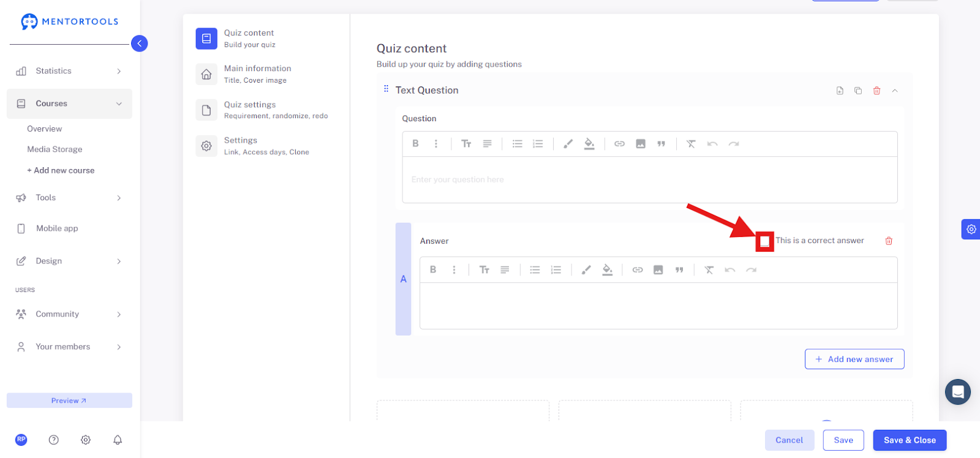The image size is (980, 458).
Task: Click the file icon on Text Question header
Action: click(840, 91)
